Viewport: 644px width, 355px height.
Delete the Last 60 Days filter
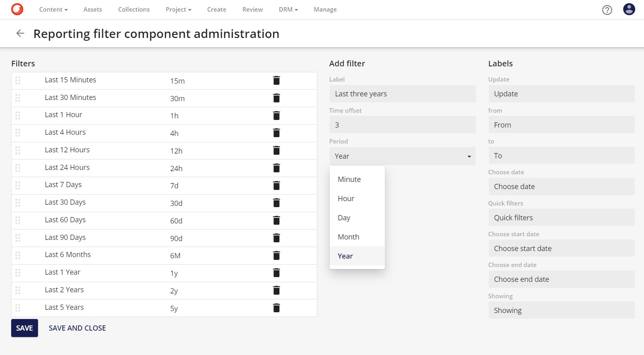[x=276, y=220]
